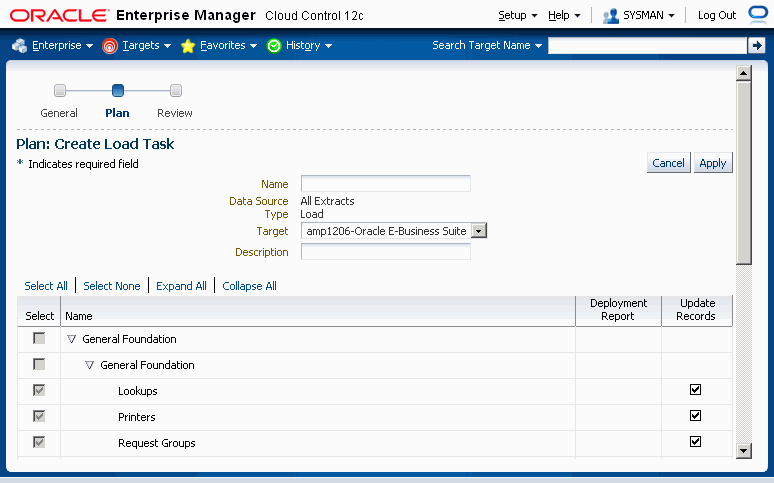The width and height of the screenshot is (774, 483).
Task: Toggle the nested General Foundation select checkbox
Action: 39,364
